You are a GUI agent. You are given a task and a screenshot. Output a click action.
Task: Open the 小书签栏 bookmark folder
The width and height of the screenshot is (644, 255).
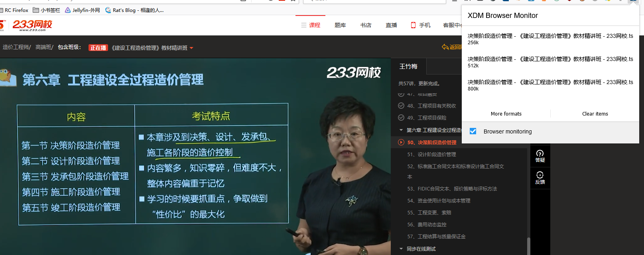[46, 10]
